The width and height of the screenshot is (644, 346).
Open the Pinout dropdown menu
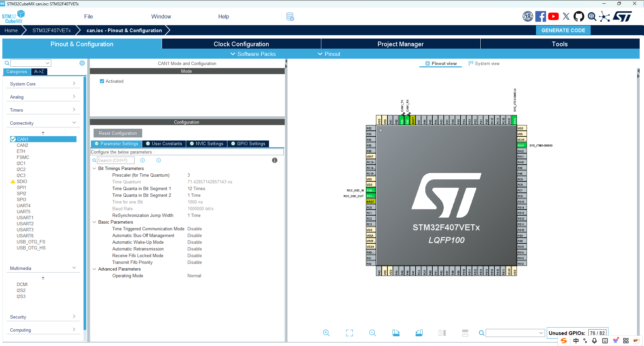329,54
